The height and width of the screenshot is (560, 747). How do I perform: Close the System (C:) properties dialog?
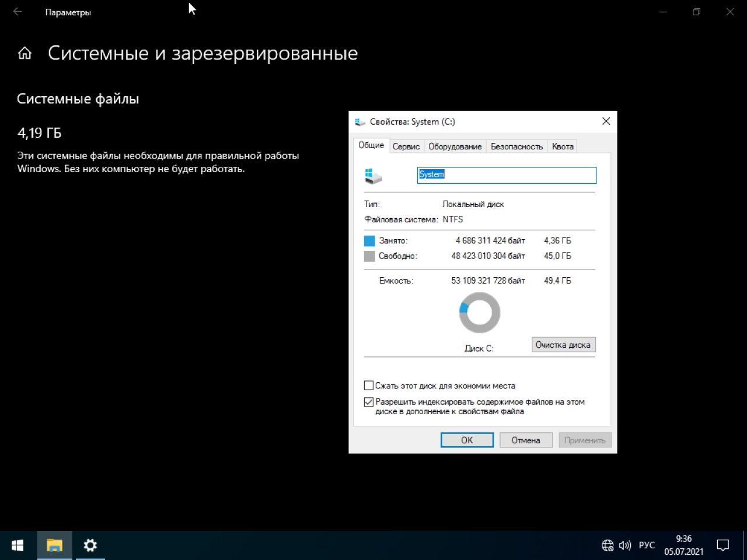tap(606, 121)
